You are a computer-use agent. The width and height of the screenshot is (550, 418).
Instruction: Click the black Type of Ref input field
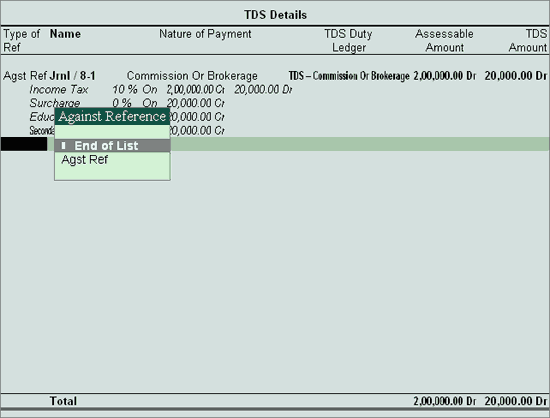(24, 144)
